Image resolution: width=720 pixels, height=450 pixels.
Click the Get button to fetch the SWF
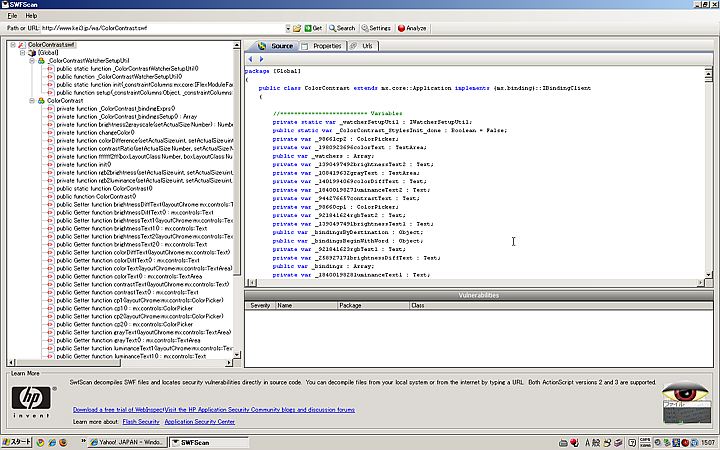point(313,28)
